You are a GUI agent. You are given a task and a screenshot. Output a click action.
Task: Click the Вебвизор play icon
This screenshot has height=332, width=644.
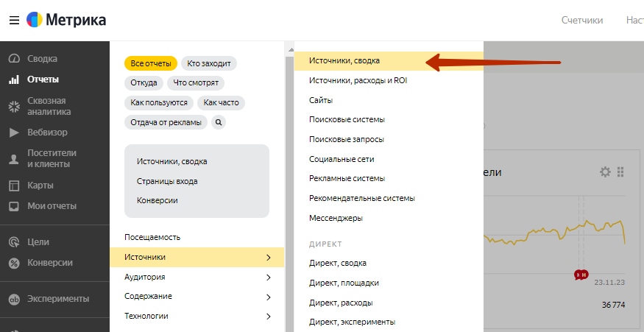point(14,133)
